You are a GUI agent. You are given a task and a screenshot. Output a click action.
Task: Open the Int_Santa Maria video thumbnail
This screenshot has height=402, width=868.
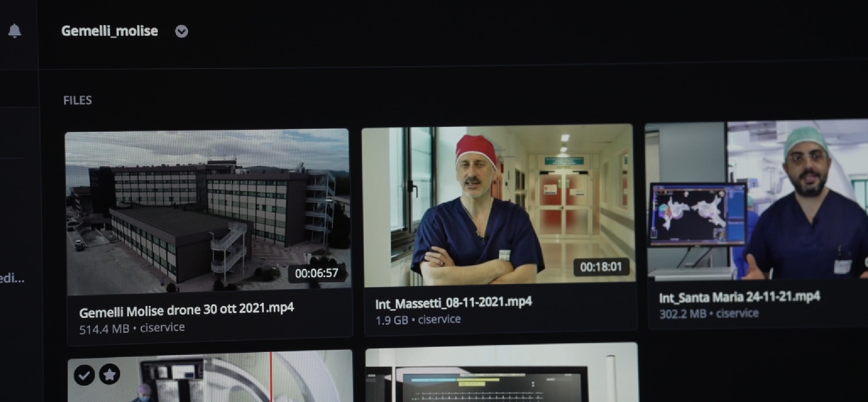pyautogui.click(x=757, y=200)
